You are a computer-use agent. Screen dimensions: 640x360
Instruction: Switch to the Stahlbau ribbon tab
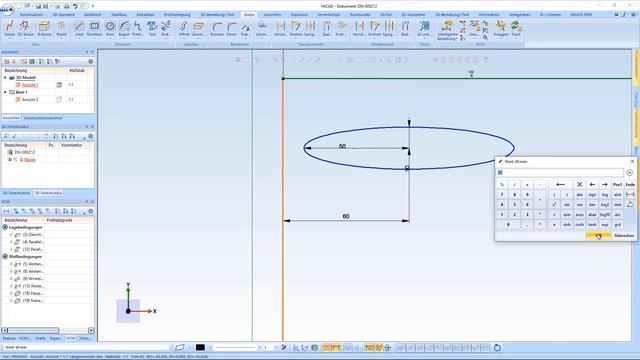click(119, 15)
